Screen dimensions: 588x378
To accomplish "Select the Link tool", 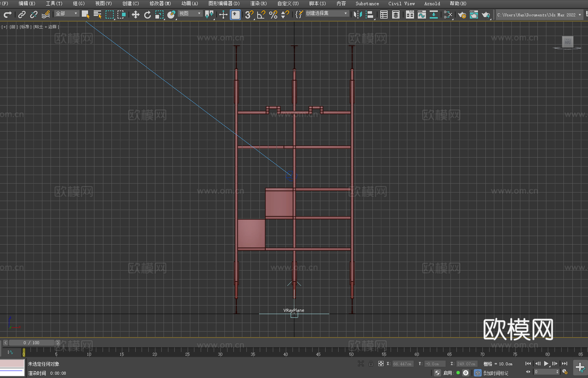I will click(x=22, y=14).
